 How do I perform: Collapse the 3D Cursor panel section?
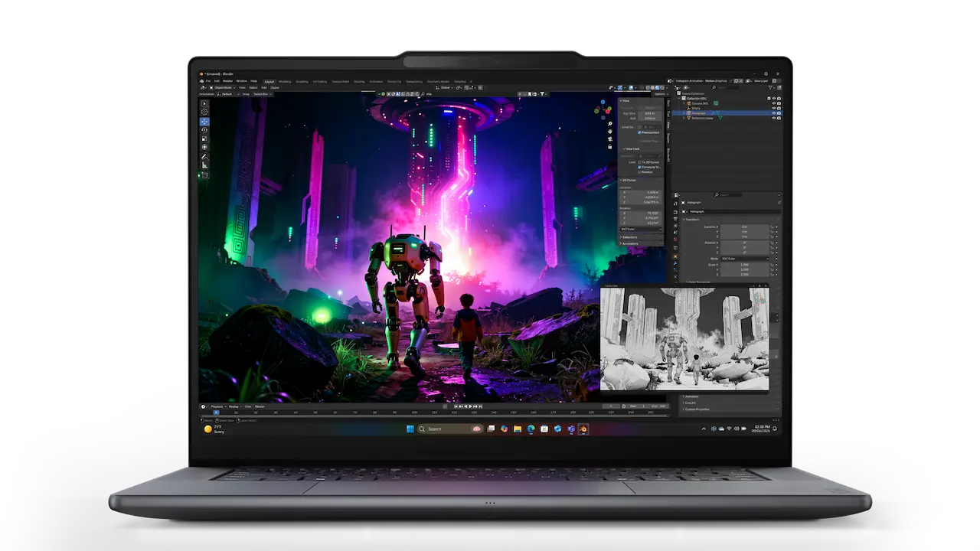(628, 180)
